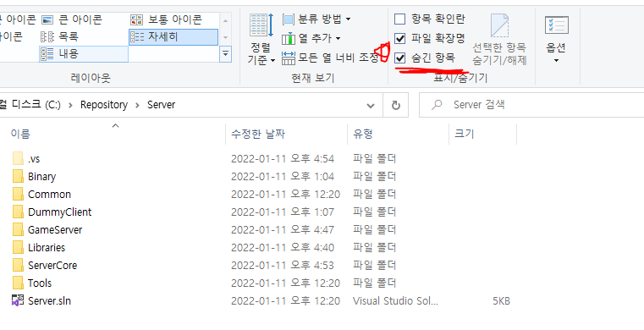Screen dimensions: 644x330
Task: Click the 5KB size of Server.sln
Action: pyautogui.click(x=501, y=301)
